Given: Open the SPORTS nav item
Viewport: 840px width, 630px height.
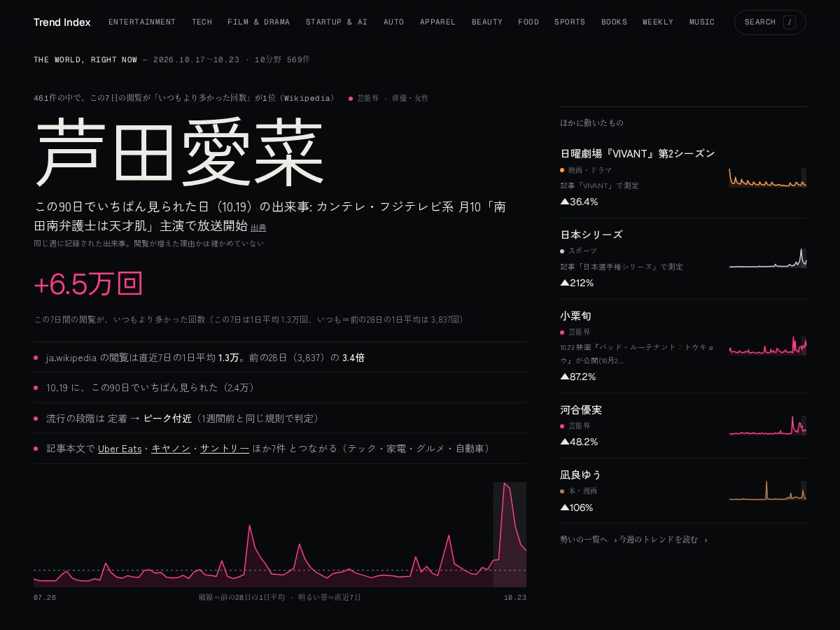Looking at the screenshot, I should pyautogui.click(x=570, y=22).
